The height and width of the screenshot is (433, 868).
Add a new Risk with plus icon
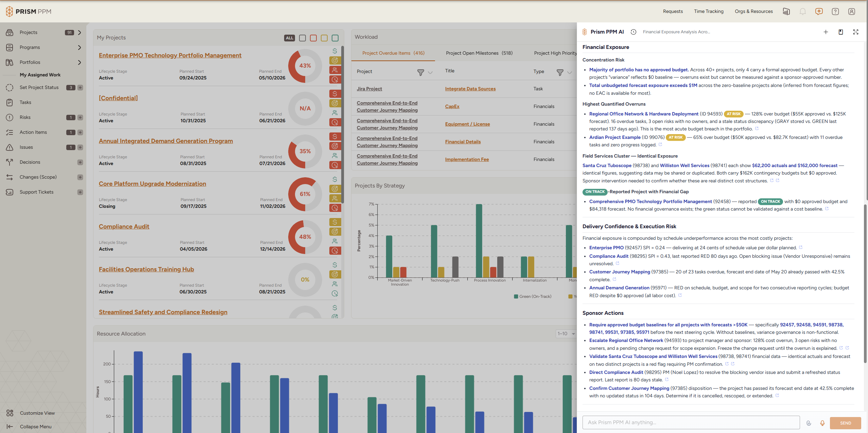click(80, 118)
